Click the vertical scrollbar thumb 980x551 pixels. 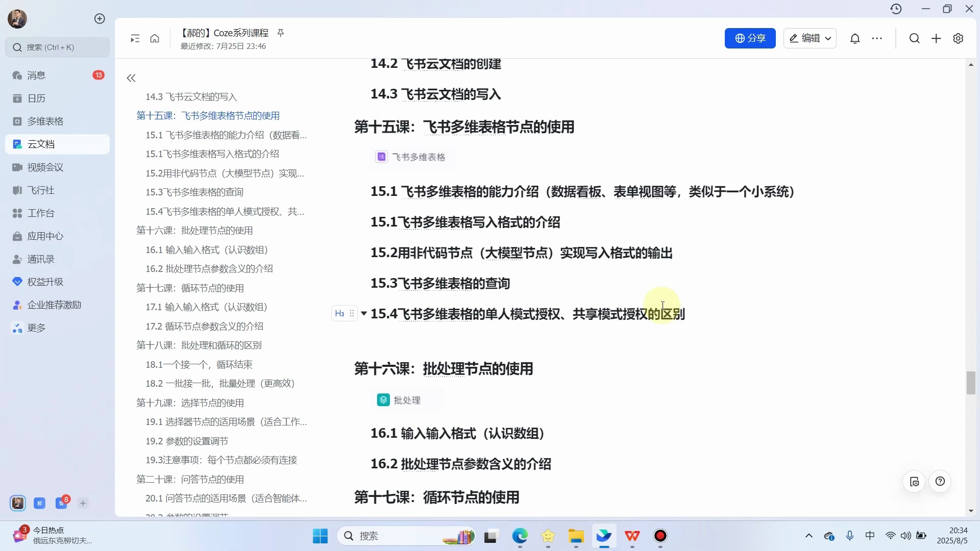[970, 383]
